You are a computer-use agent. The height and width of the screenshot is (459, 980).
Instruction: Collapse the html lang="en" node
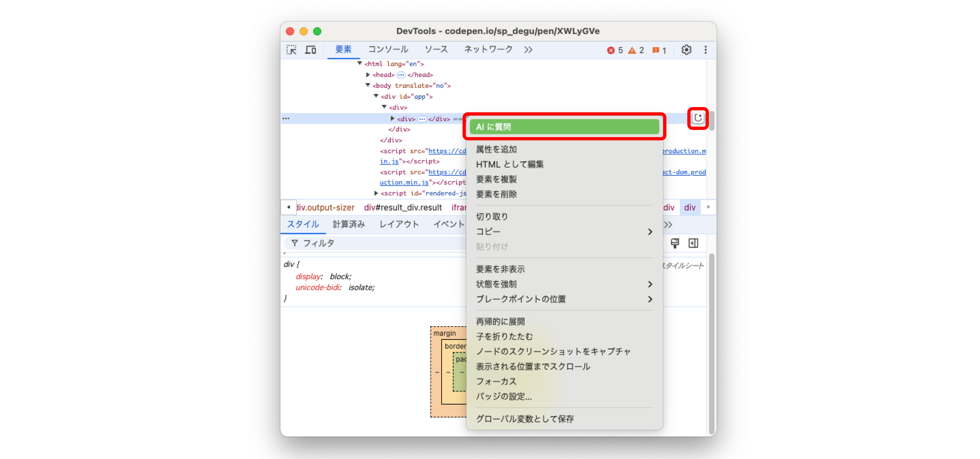(360, 64)
